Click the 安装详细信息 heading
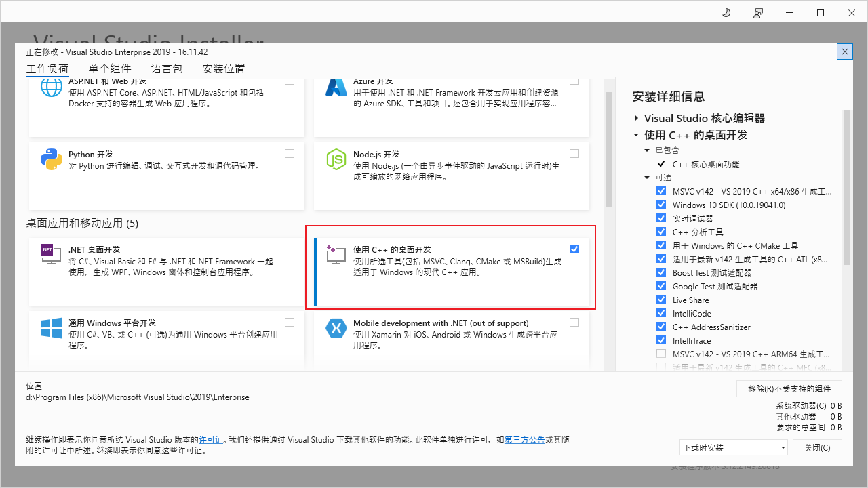 668,96
